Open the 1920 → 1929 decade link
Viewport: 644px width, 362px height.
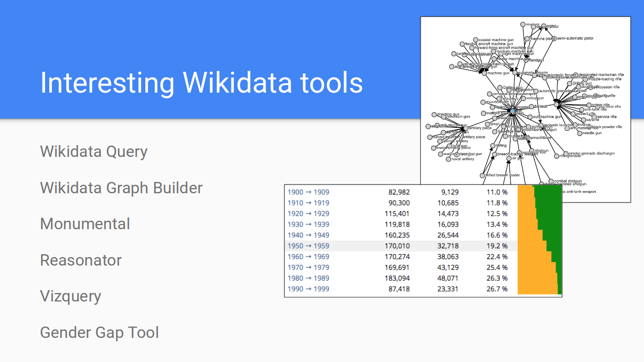click(x=309, y=214)
